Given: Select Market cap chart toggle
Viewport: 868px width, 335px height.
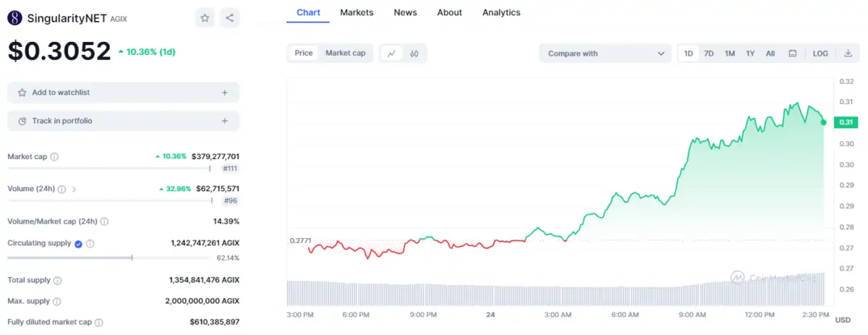Looking at the screenshot, I should click(x=345, y=54).
